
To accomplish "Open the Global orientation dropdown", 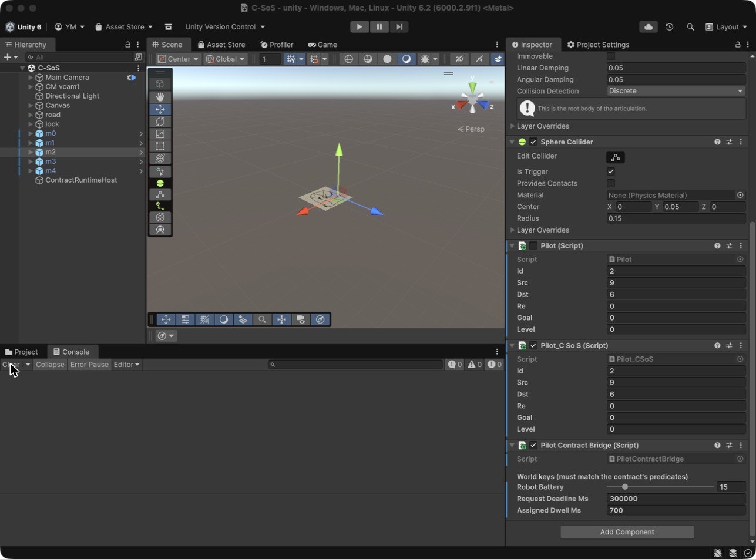I will [225, 59].
